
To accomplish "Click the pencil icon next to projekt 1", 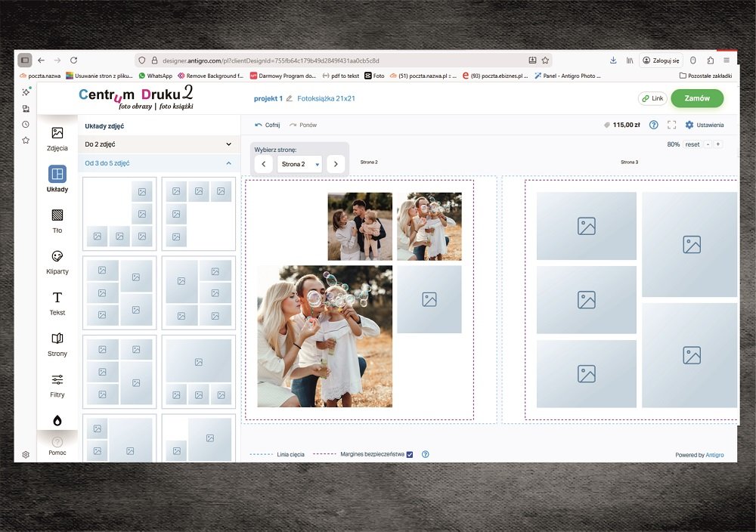I will tap(290, 99).
